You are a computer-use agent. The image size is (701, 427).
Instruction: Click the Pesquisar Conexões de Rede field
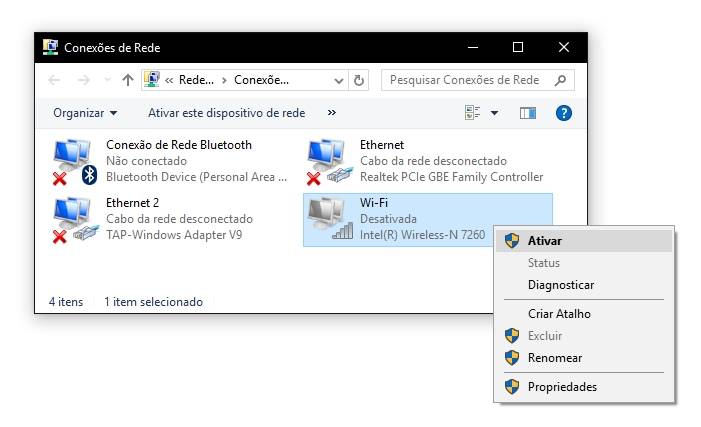point(477,80)
